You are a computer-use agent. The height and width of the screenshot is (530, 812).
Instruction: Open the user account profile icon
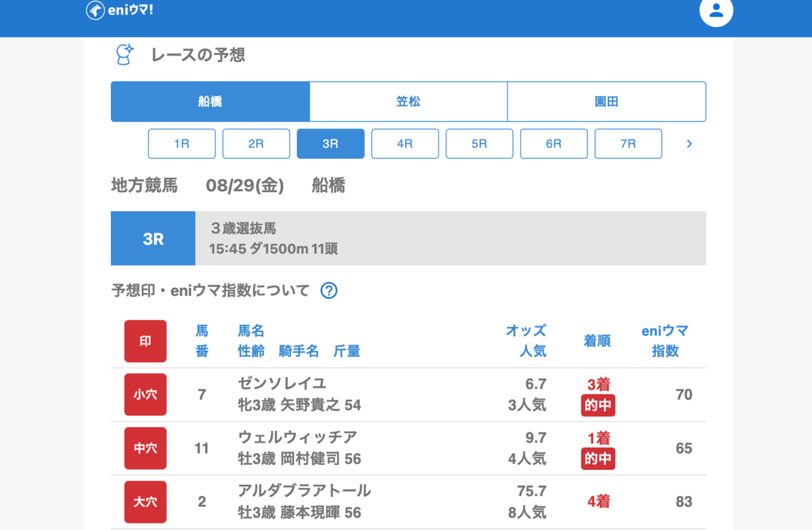click(x=716, y=11)
